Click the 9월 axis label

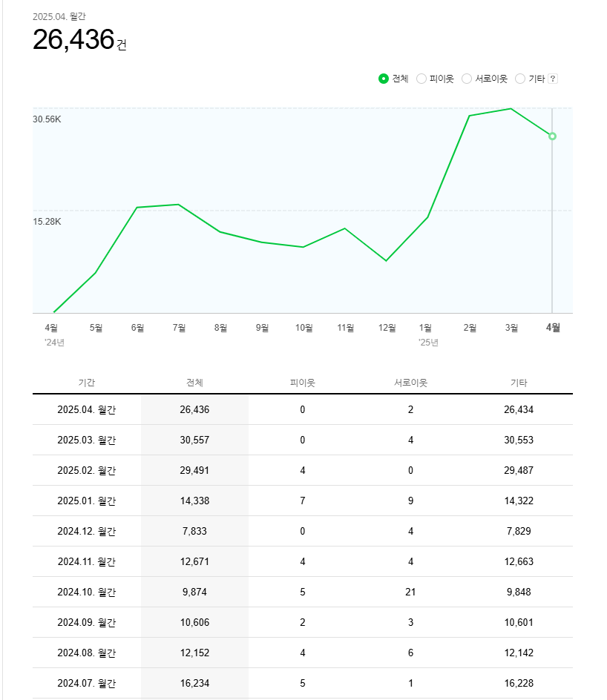tap(262, 328)
